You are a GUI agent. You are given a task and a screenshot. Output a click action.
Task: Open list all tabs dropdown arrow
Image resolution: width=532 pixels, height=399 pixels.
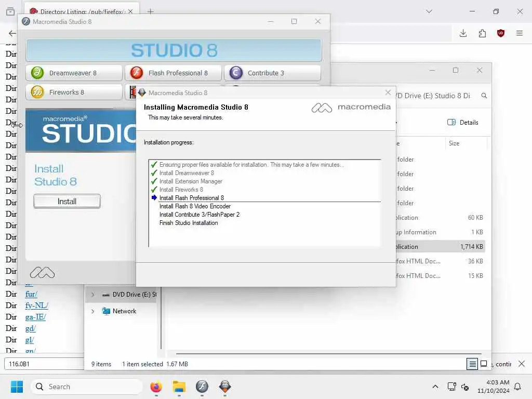click(429, 11)
